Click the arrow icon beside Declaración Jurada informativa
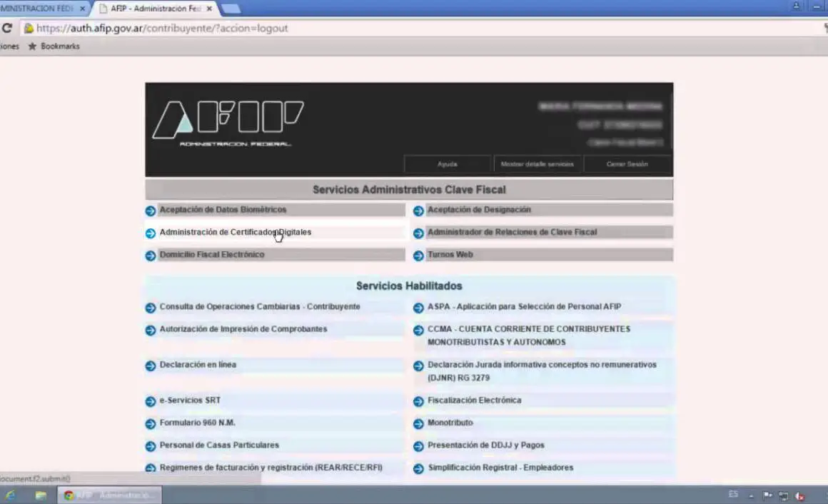Image resolution: width=828 pixels, height=504 pixels. tap(419, 366)
